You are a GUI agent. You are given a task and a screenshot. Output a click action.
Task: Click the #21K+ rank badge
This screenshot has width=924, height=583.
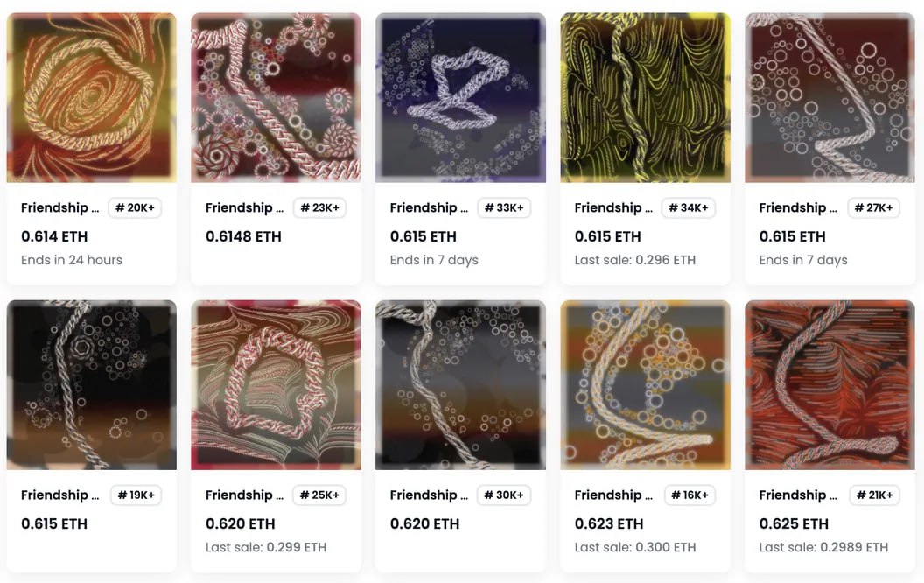pos(874,495)
